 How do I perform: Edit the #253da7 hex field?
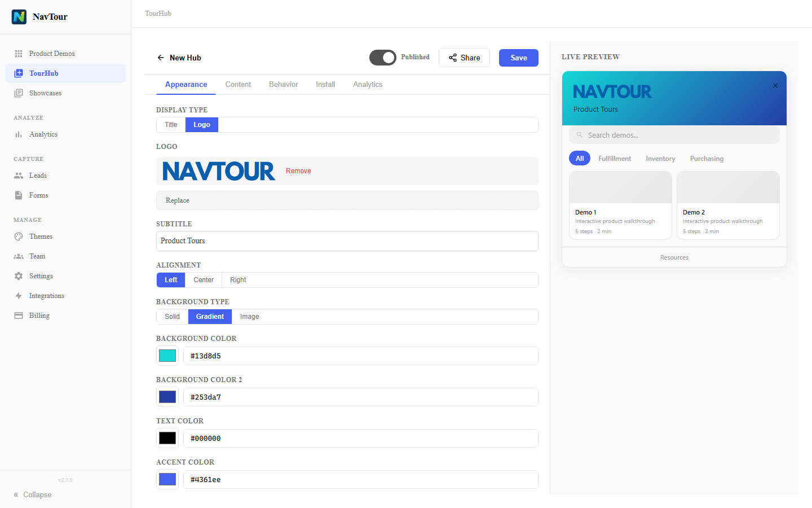[361, 397]
